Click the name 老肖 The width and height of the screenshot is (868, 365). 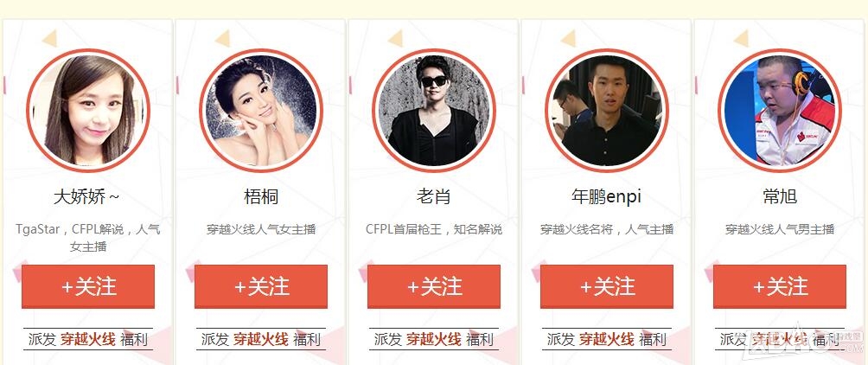tap(433, 196)
